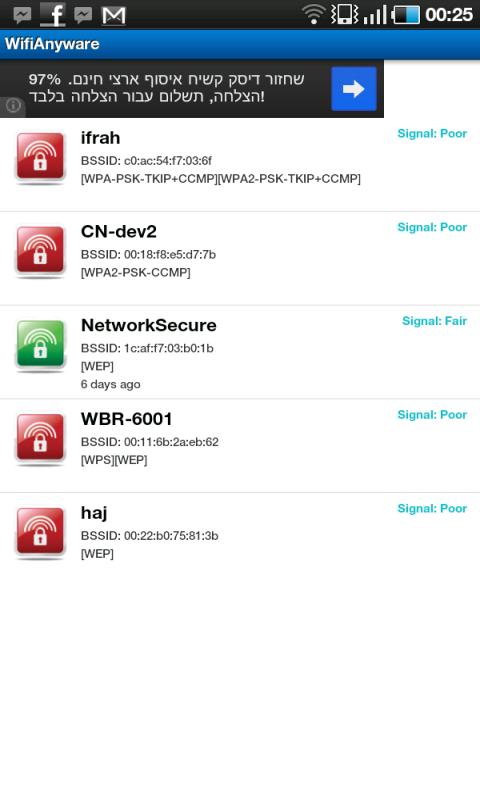Select the CN-dev2 network entry

pos(240,258)
